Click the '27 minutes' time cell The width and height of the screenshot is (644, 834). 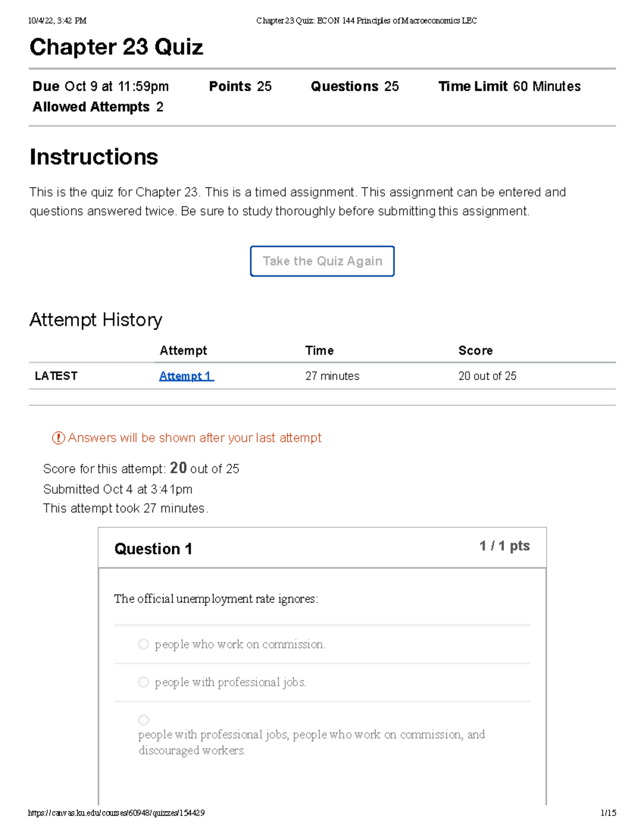pos(332,376)
